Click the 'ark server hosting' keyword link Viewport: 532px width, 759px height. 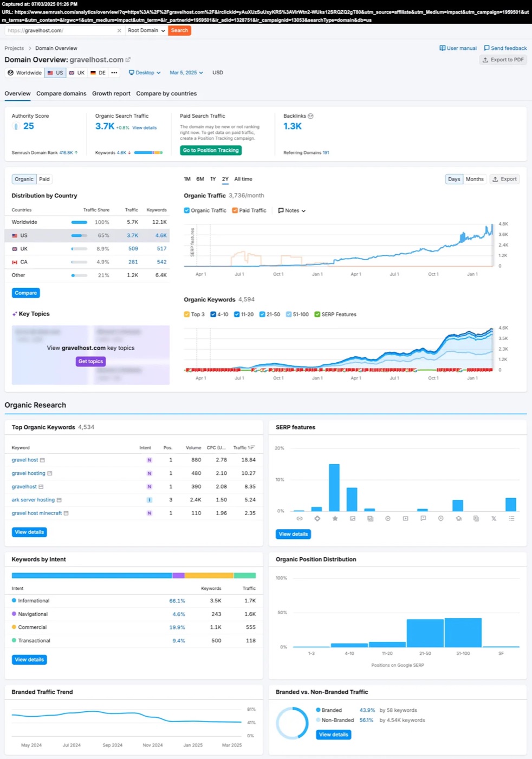33,500
